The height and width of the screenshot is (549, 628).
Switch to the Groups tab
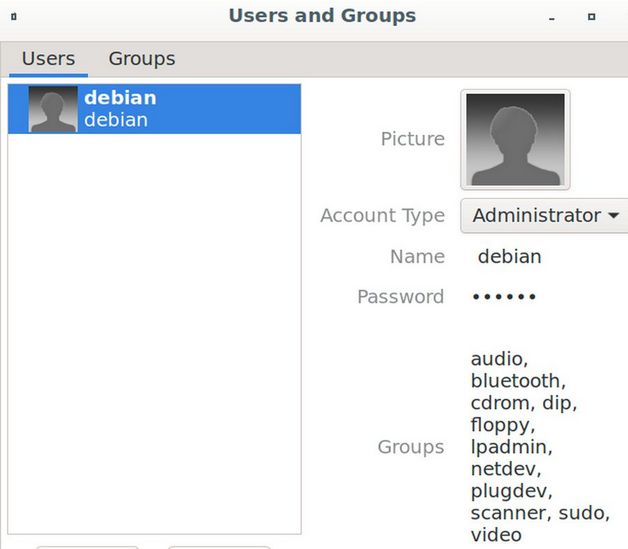click(142, 59)
